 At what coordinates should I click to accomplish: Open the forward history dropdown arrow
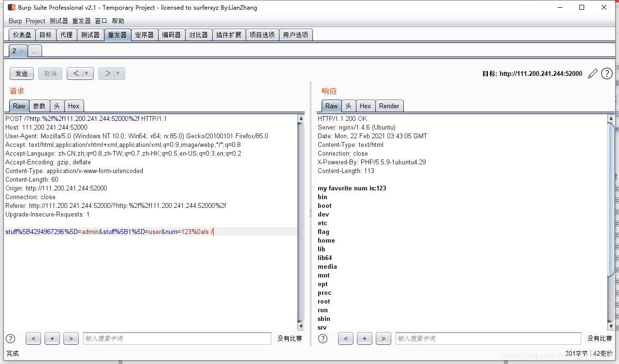(x=119, y=73)
